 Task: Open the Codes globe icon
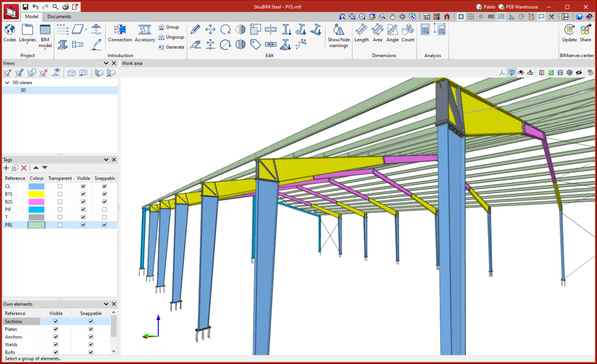pos(10,30)
